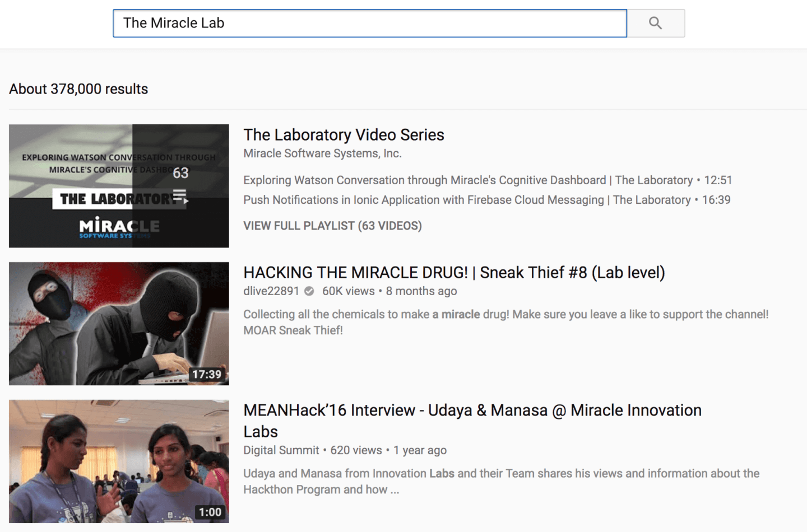Click the 17:39 duration badge
This screenshot has height=532, width=807.
208,374
